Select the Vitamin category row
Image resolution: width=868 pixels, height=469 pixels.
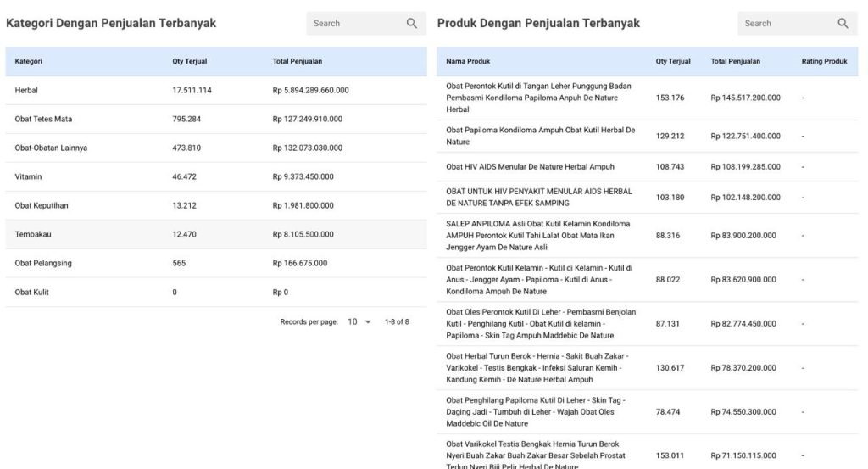(216, 176)
